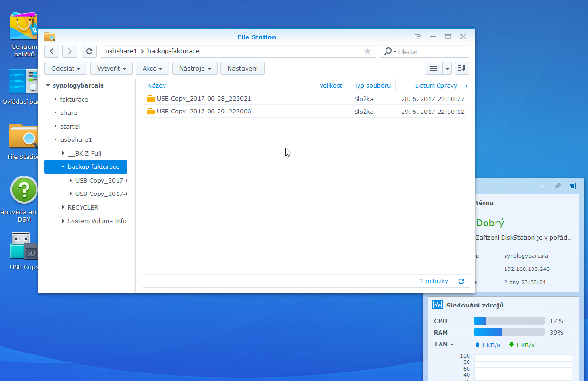Viewport: 588px width, 381px height.
Task: Expand fakturace tree node arrow
Action: [x=55, y=100]
